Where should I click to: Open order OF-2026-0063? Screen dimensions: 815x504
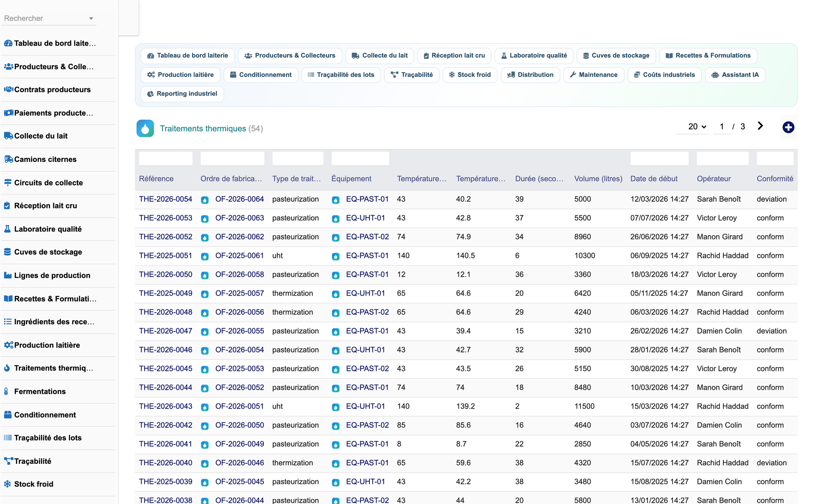coord(240,218)
